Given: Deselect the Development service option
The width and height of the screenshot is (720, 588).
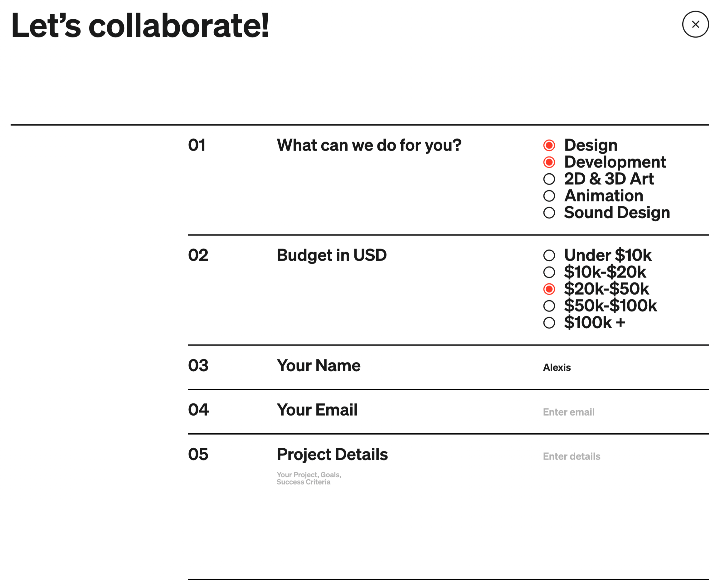Looking at the screenshot, I should [x=549, y=162].
